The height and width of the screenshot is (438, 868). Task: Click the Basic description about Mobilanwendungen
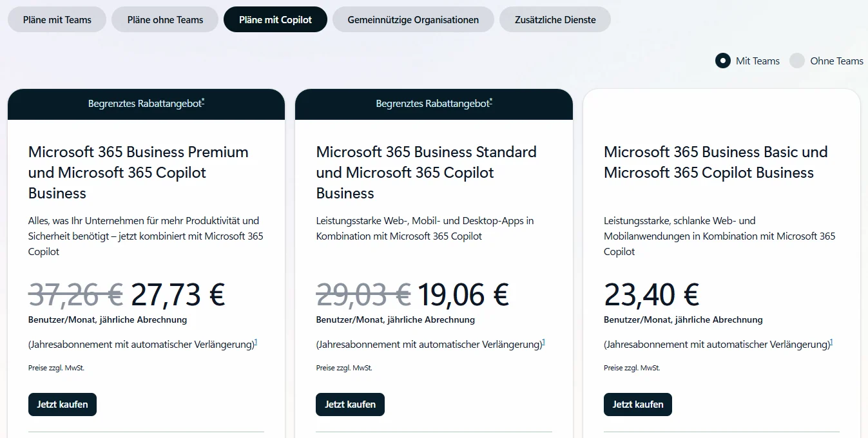pyautogui.click(x=720, y=236)
